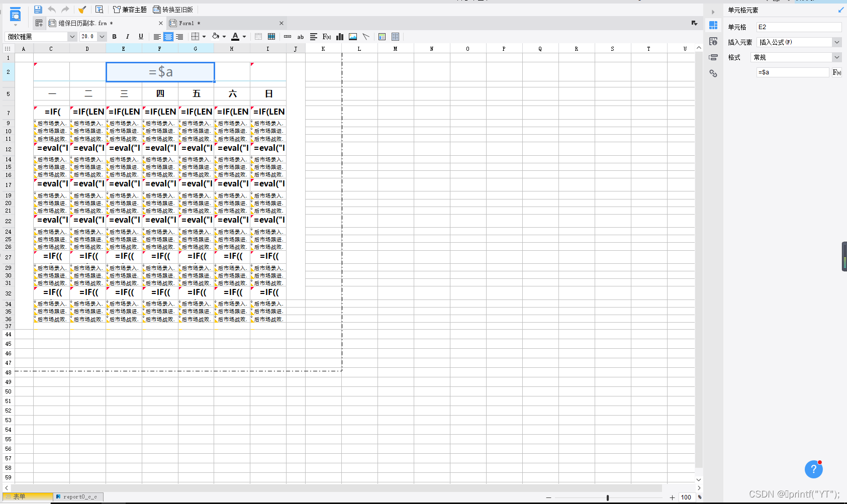Insert a slope line with the diagonal icon
847x504 pixels.
point(366,37)
